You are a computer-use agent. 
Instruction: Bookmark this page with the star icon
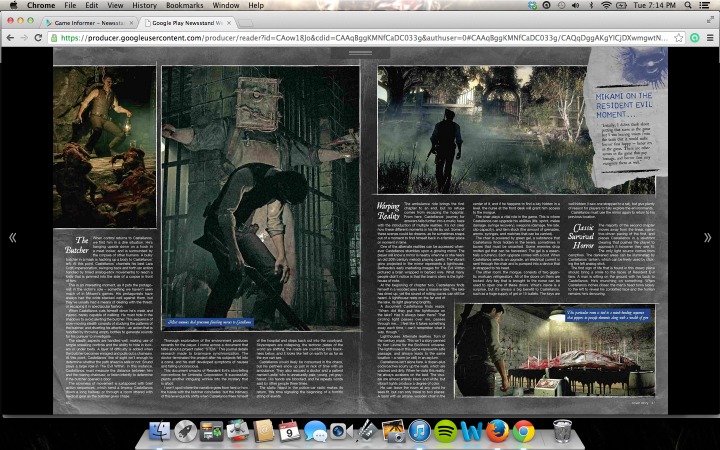(x=678, y=38)
